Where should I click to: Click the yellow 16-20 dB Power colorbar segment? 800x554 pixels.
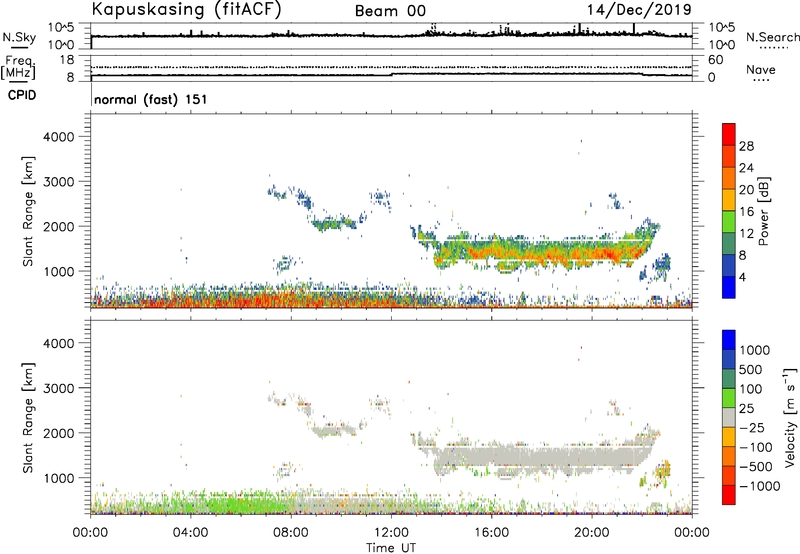729,199
